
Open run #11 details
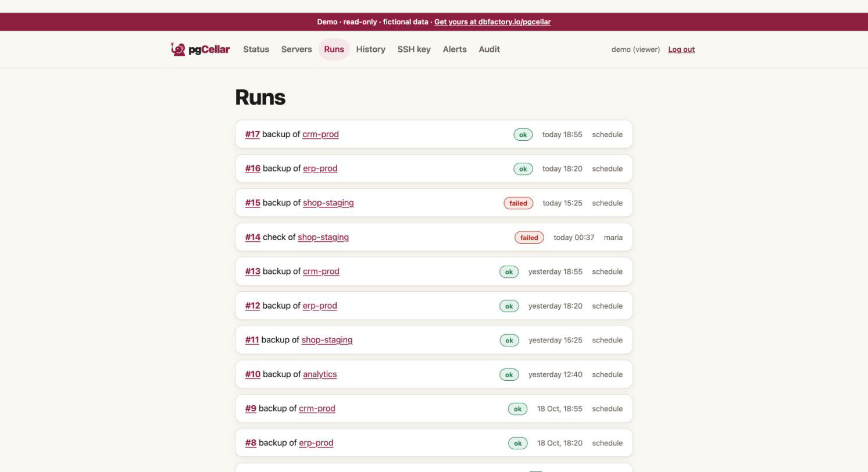[x=252, y=340]
